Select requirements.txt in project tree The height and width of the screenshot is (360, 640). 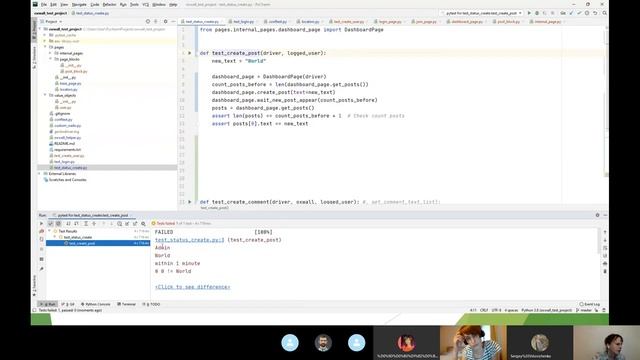tap(67, 149)
